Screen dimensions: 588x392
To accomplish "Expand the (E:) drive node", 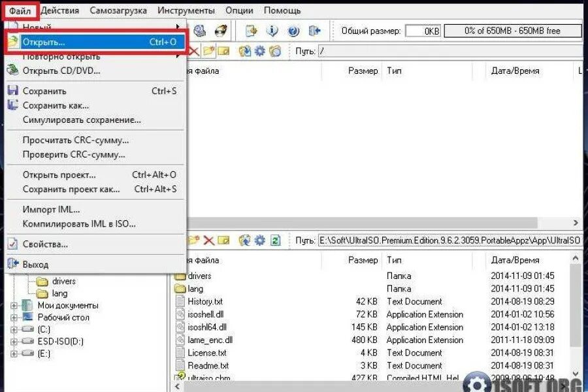I will point(14,353).
